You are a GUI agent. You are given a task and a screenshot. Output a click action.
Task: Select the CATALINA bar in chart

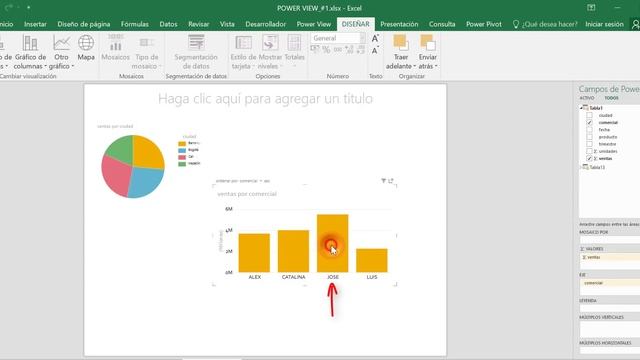point(293,251)
